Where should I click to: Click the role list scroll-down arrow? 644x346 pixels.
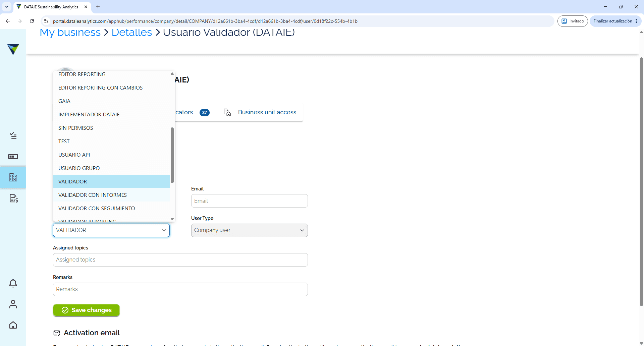(x=172, y=219)
